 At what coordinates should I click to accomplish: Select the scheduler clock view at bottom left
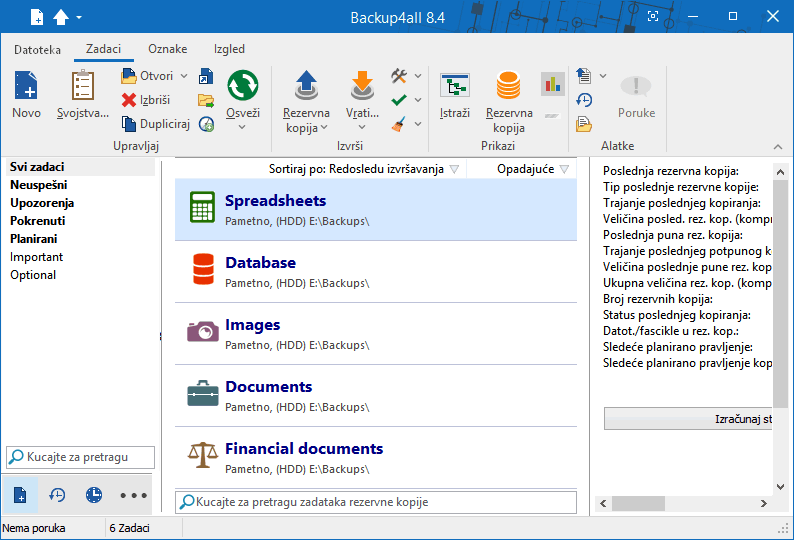(x=94, y=494)
